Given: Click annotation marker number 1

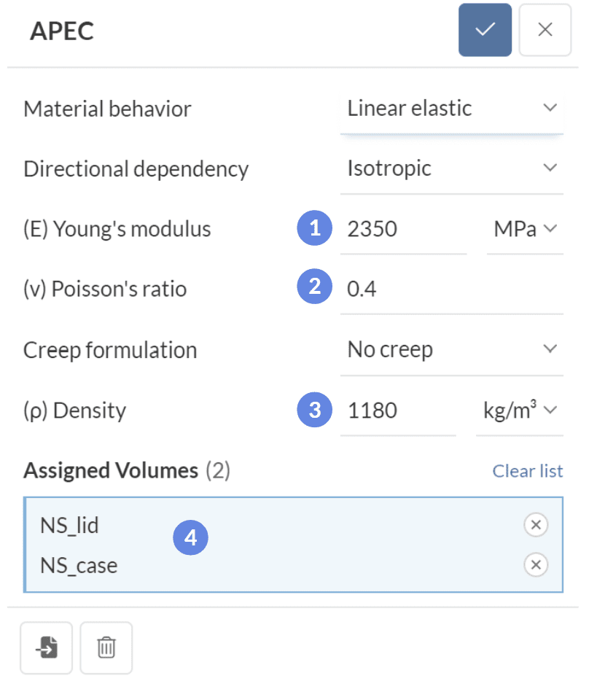Looking at the screenshot, I should [x=315, y=229].
